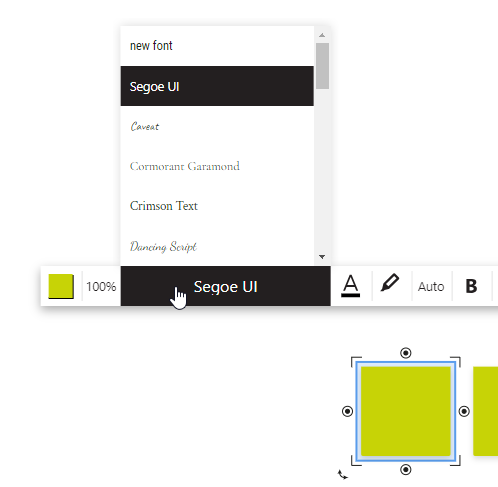Viewport: 498px width, 487px height.
Task: Select the top connection point of square
Action: click(x=406, y=353)
